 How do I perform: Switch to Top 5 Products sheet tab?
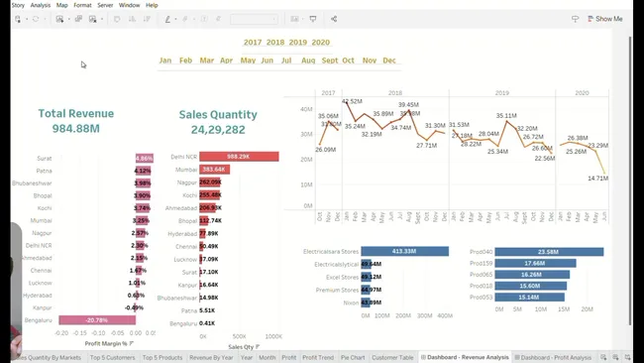coord(162,358)
